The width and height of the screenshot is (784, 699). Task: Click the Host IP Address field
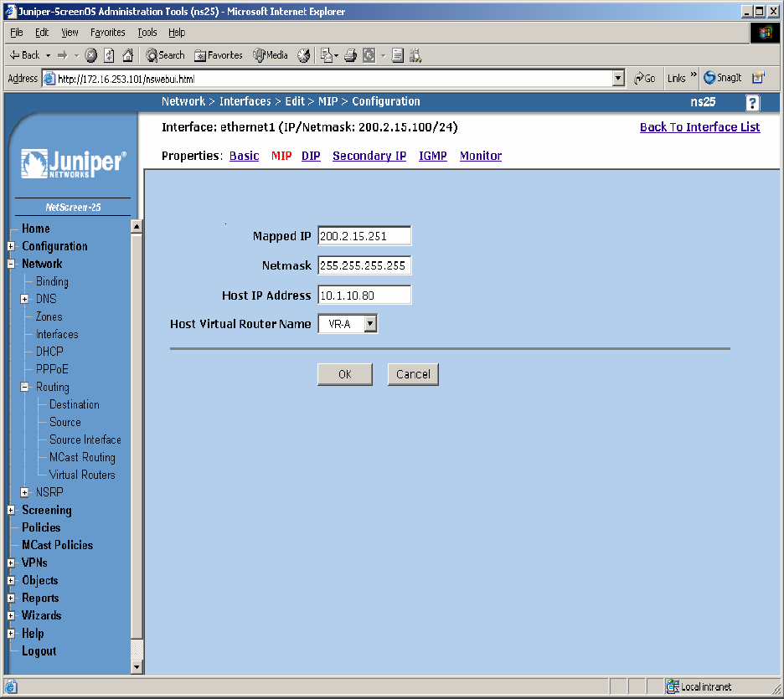pyautogui.click(x=364, y=296)
